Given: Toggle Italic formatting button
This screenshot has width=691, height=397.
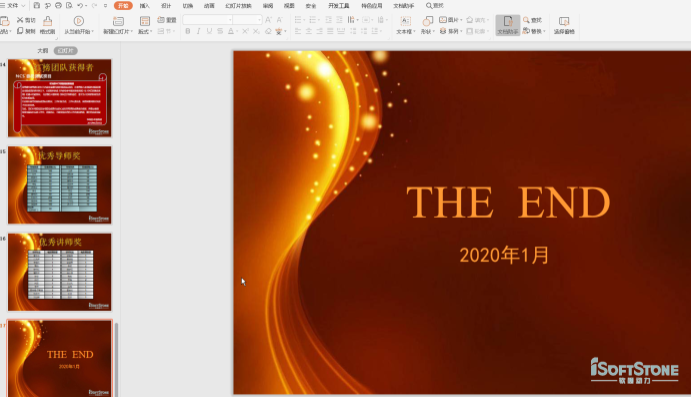Looking at the screenshot, I should pyautogui.click(x=198, y=31).
